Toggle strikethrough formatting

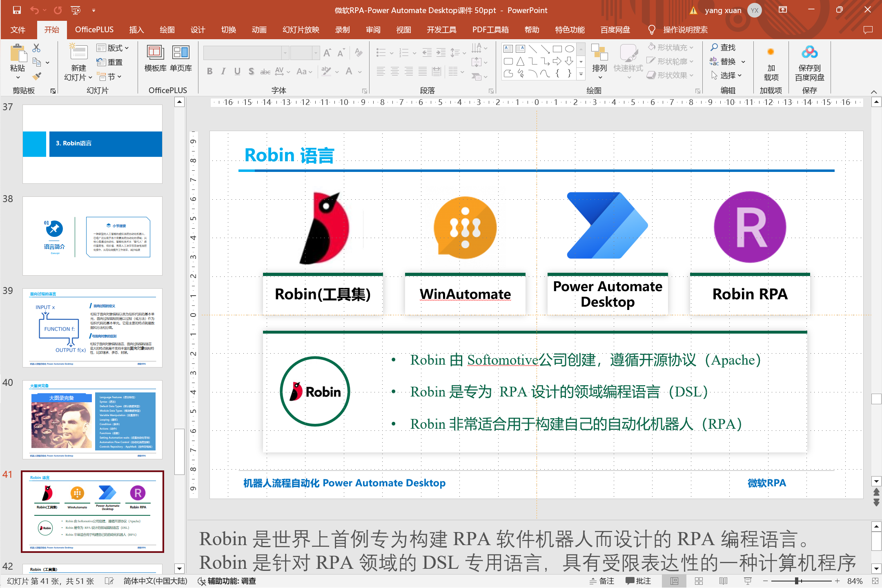[265, 71]
